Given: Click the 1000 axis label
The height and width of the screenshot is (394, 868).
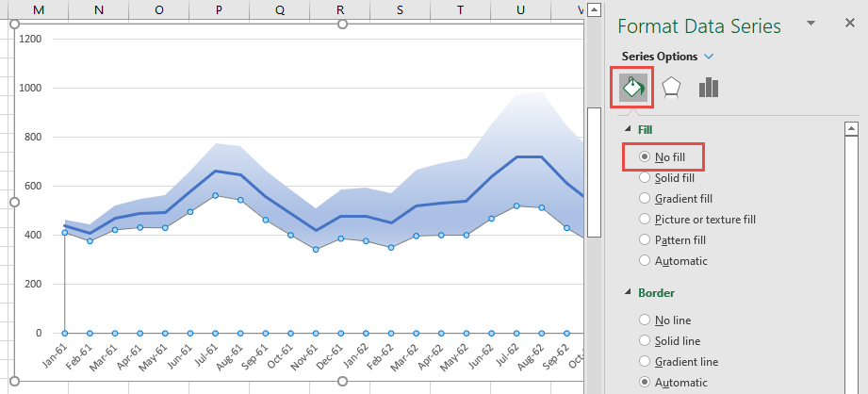Looking at the screenshot, I should (31, 88).
